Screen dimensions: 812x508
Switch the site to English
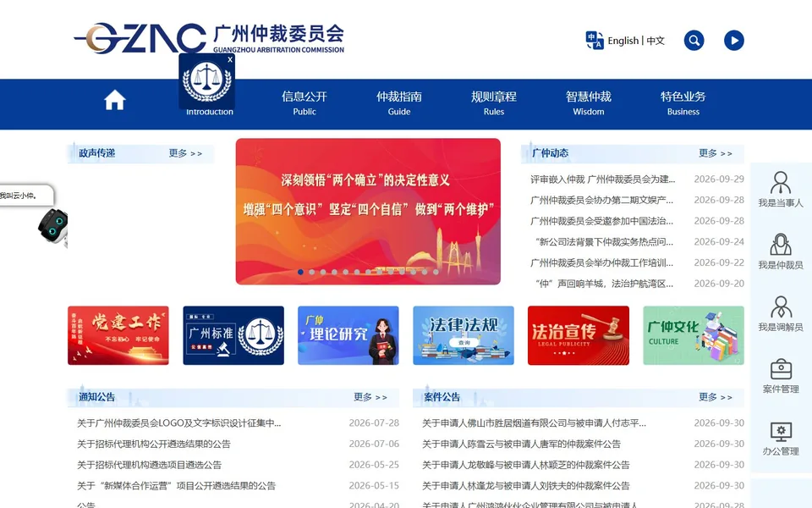(x=623, y=41)
